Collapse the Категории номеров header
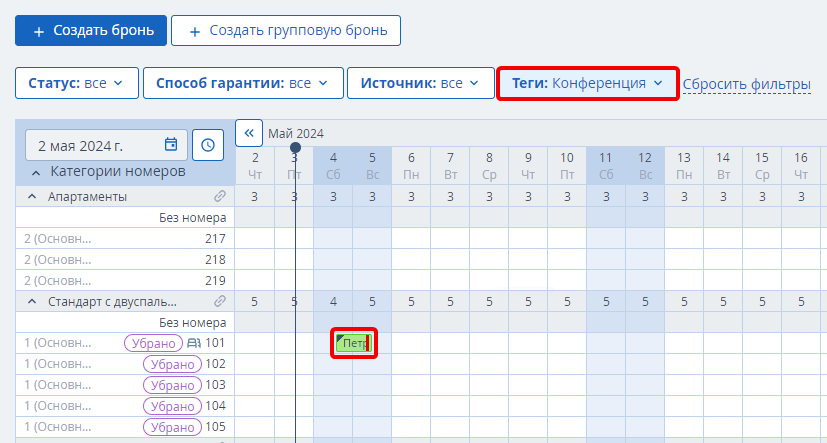The height and width of the screenshot is (443, 827). coord(36,172)
